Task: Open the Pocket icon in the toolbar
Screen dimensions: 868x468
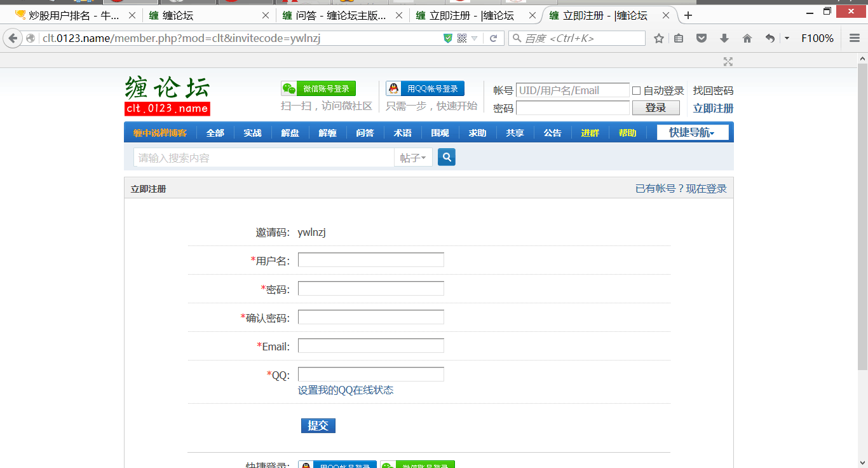Action: (702, 39)
